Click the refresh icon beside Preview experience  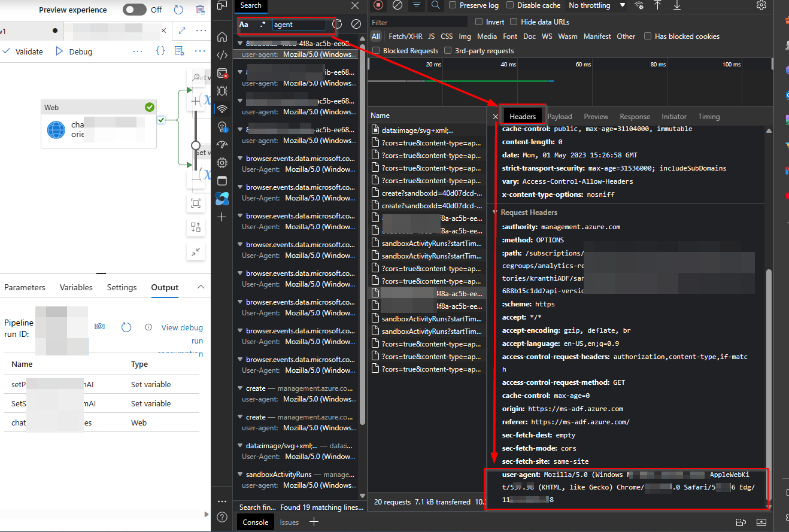(x=178, y=10)
